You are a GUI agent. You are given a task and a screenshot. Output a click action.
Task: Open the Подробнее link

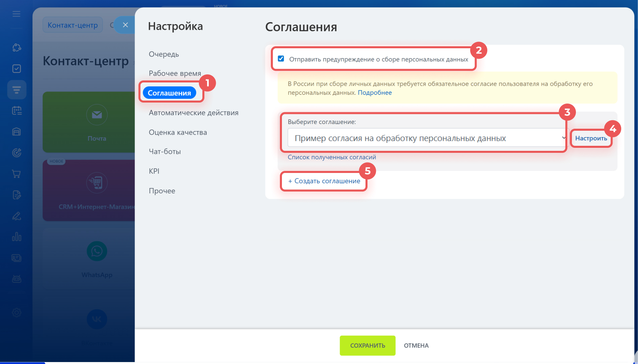375,93
